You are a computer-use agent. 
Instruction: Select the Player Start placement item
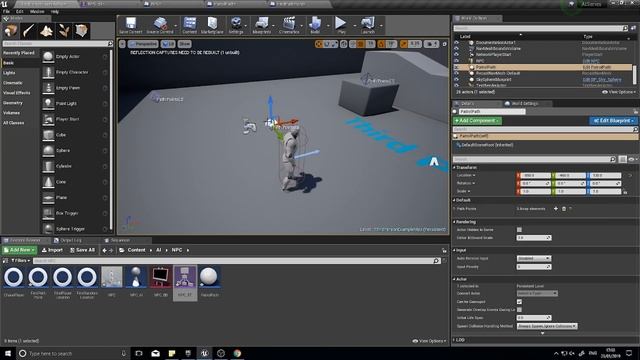click(x=75, y=119)
